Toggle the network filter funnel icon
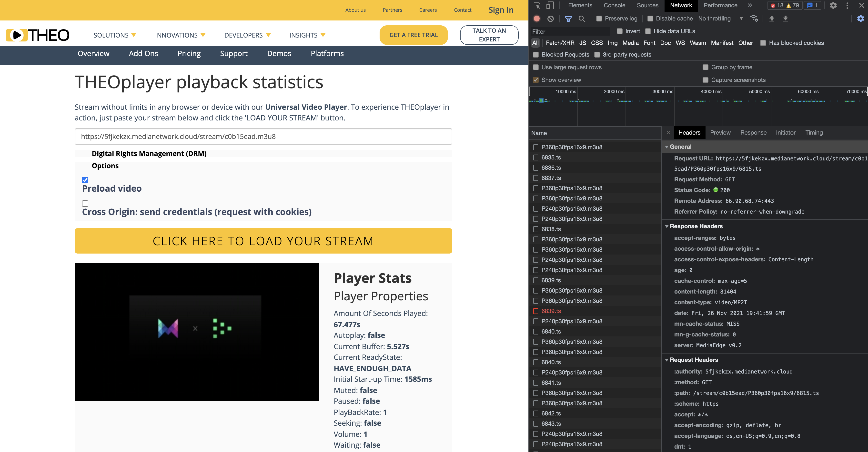Image resolution: width=868 pixels, height=452 pixels. [x=568, y=19]
